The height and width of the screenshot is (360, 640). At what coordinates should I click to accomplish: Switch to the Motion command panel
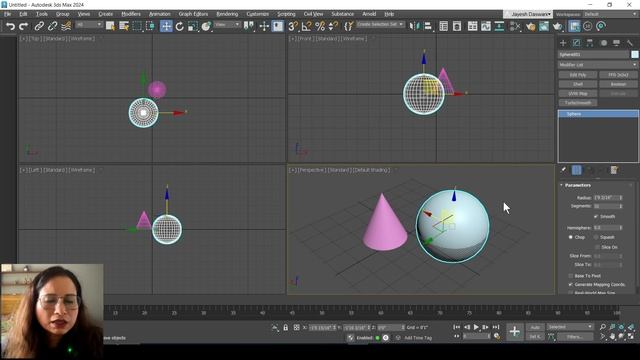[603, 43]
